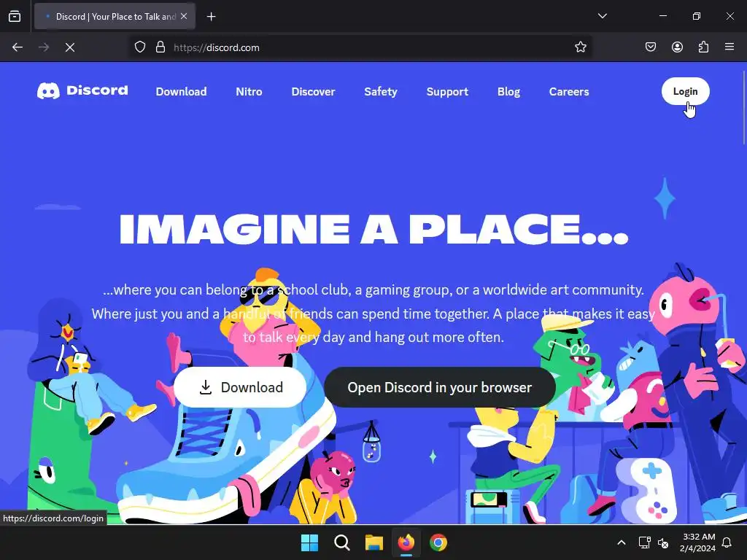Open the Nitro navigation link
This screenshot has width=747, height=560.
[249, 91]
